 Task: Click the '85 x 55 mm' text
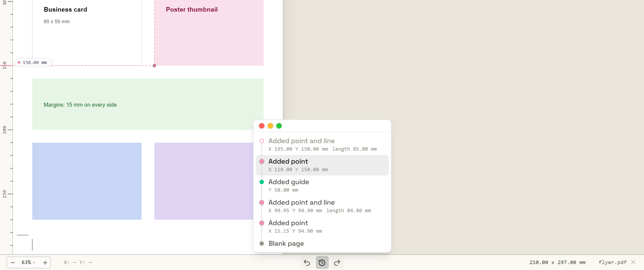point(57,22)
